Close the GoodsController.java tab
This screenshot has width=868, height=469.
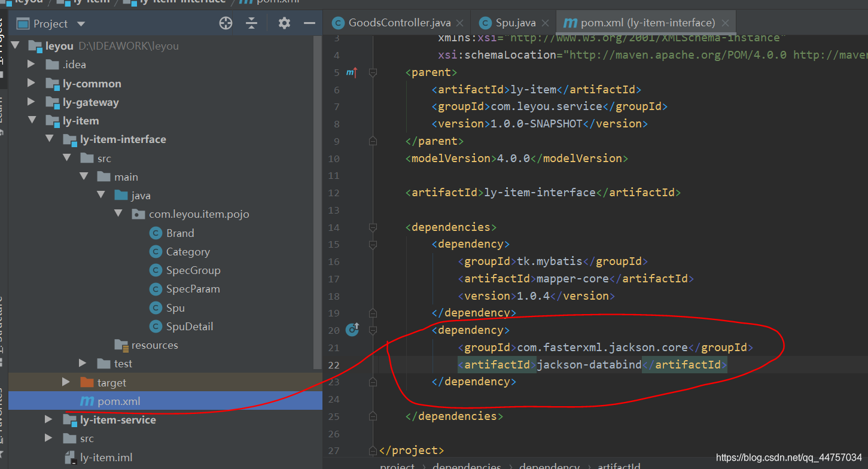coord(459,23)
